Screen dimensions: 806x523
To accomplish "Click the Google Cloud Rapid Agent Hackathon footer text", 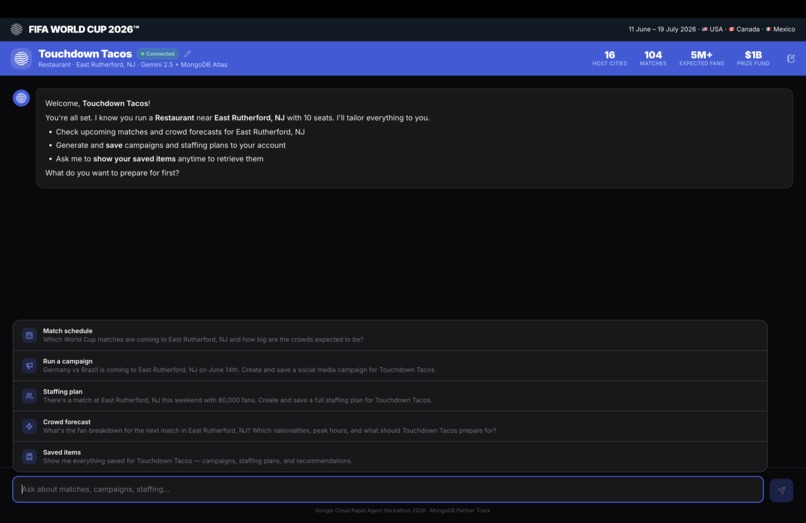I will coord(403,511).
